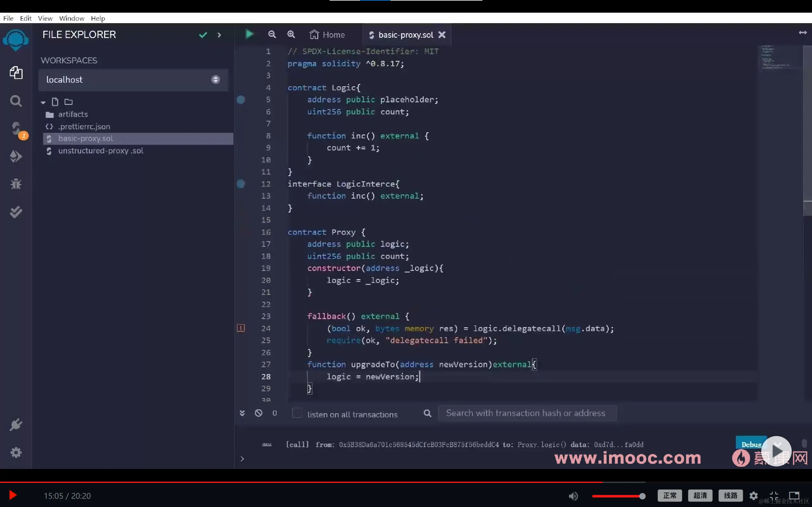
Task: Open the Plugin manager plug icon
Action: point(16,425)
